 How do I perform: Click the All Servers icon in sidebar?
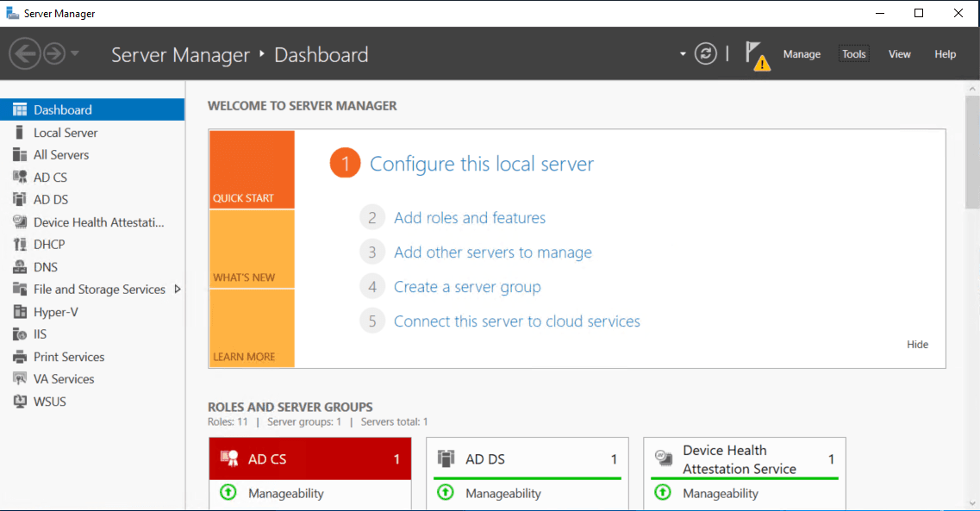[20, 155]
